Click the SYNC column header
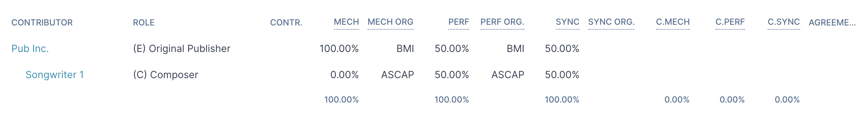 pyautogui.click(x=568, y=22)
